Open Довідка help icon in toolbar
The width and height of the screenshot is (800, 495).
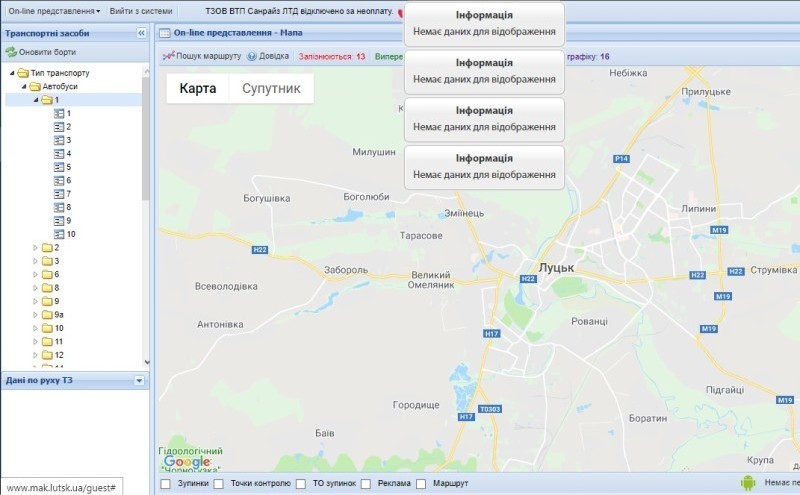252,57
